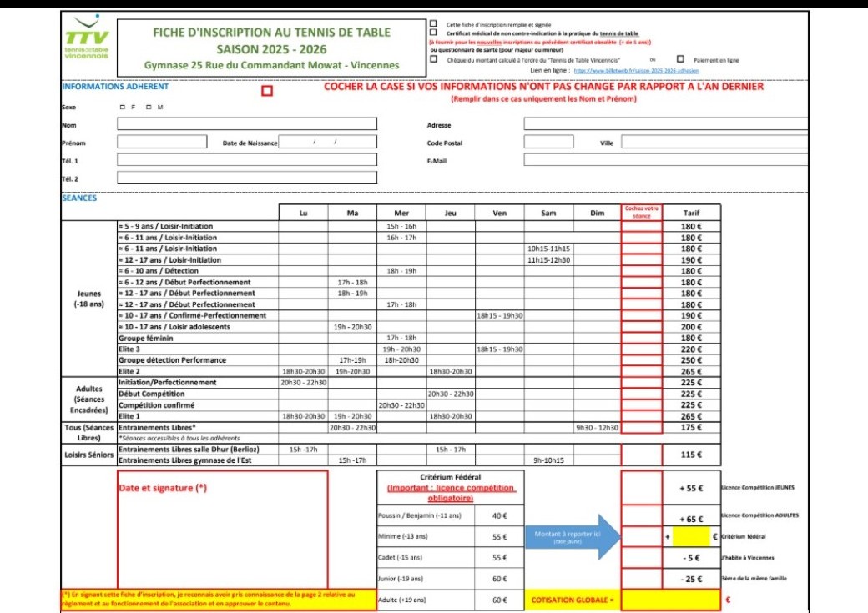This screenshot has height=613, width=868.
Task: Click into the Ville field
Action: pos(714,142)
